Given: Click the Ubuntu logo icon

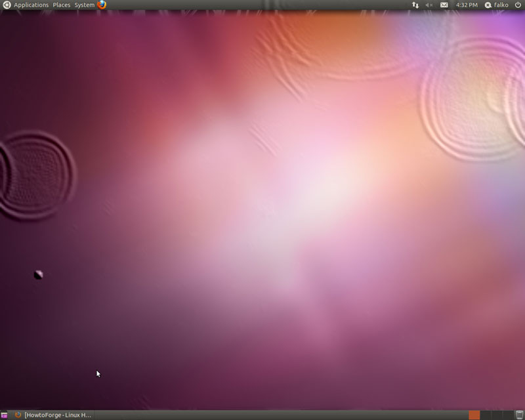Looking at the screenshot, I should pyautogui.click(x=7, y=5).
